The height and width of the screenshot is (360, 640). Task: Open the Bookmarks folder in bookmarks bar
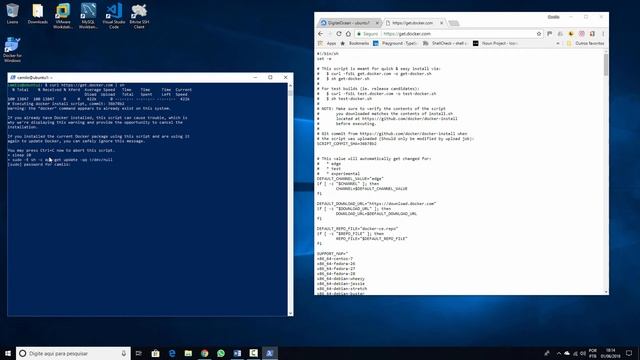tap(355, 43)
